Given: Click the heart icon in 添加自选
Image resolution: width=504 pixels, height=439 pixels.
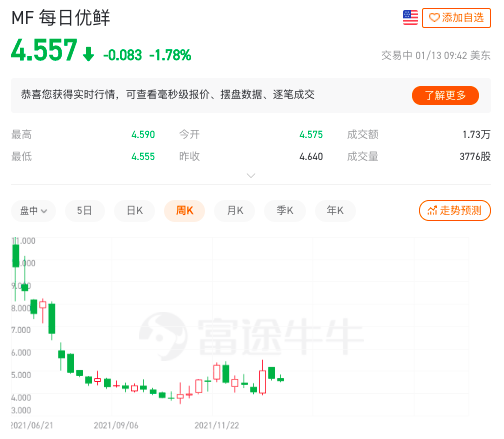Looking at the screenshot, I should [x=434, y=18].
